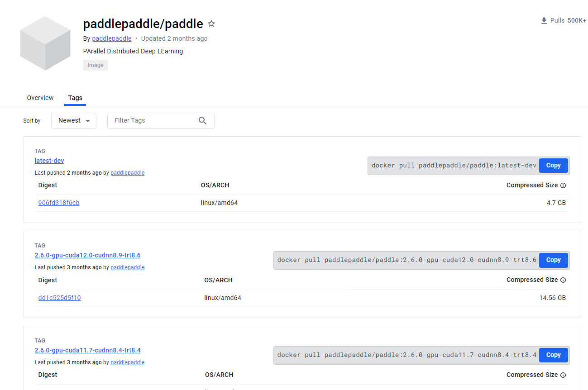The height and width of the screenshot is (390, 588).
Task: Click the Image type badge
Action: click(x=95, y=65)
